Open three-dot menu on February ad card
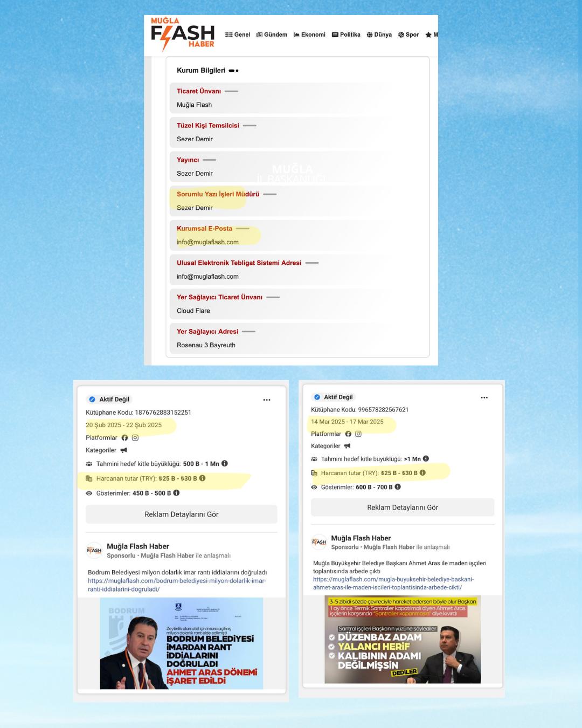This screenshot has width=582, height=728. [267, 400]
